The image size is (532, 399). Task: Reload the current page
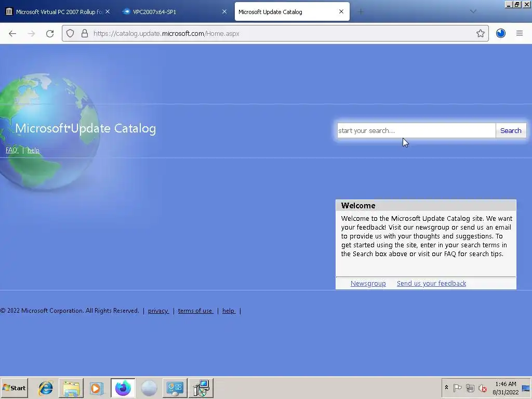coord(50,33)
